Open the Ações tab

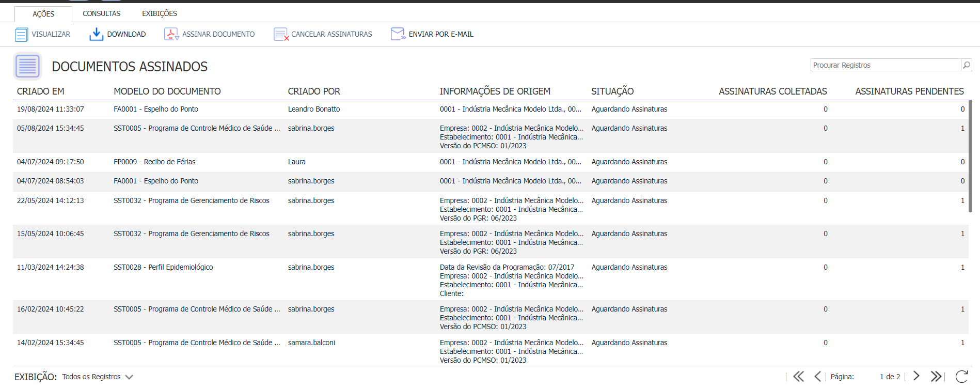tap(43, 14)
